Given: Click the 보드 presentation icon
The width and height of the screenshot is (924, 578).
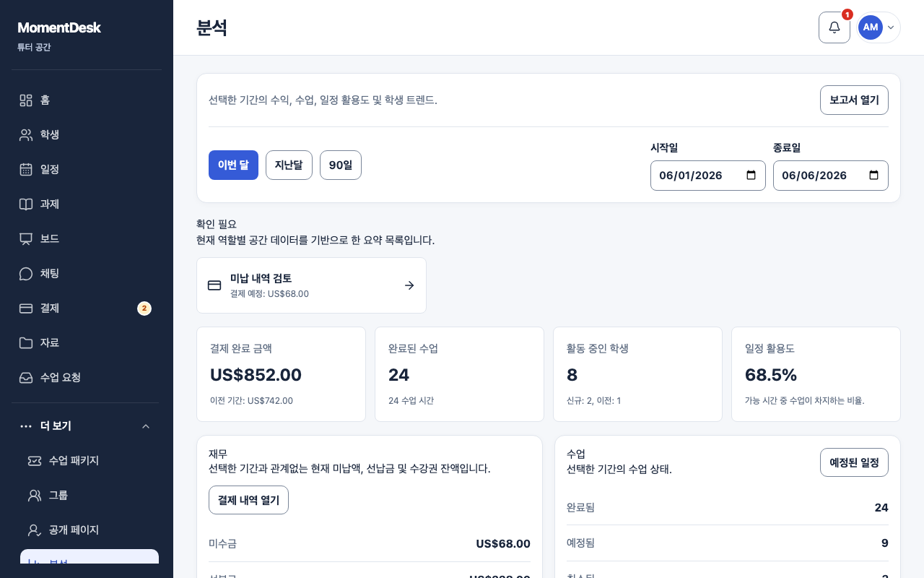Looking at the screenshot, I should click(26, 239).
